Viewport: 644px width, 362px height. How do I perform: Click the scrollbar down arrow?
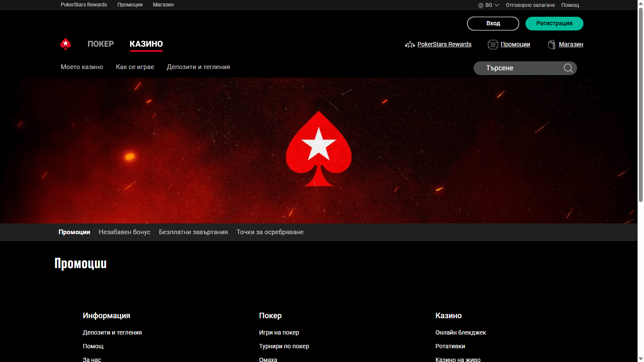click(641, 359)
